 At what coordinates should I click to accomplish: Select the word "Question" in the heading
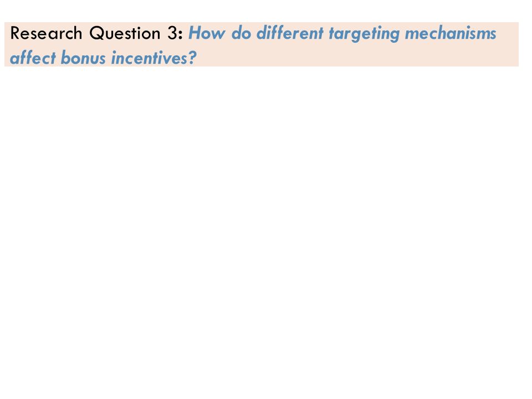(125, 33)
